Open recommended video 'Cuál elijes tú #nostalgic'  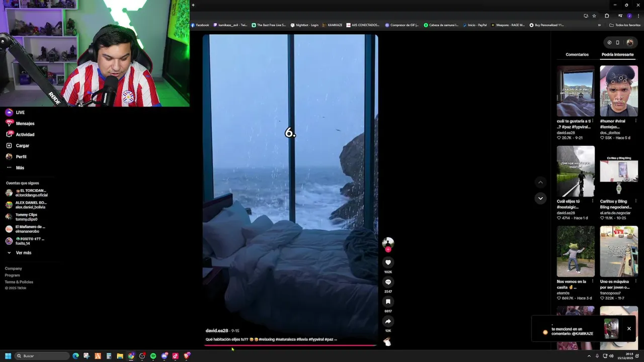(x=576, y=171)
